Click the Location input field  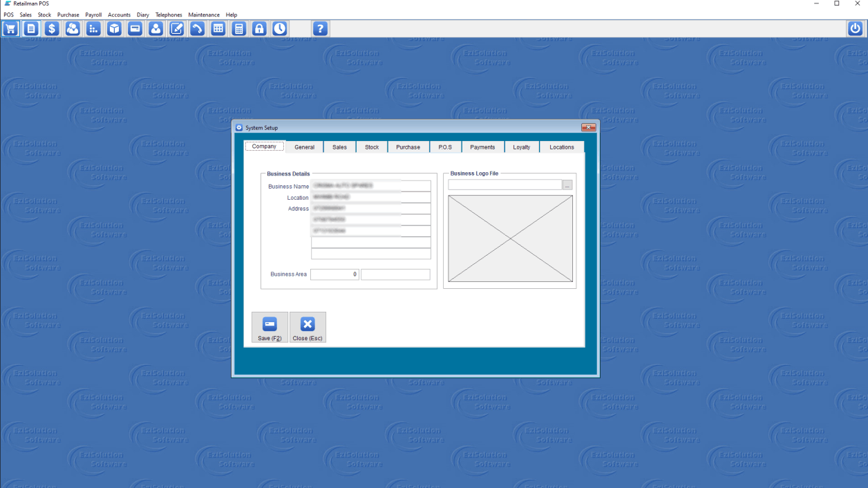(x=370, y=197)
